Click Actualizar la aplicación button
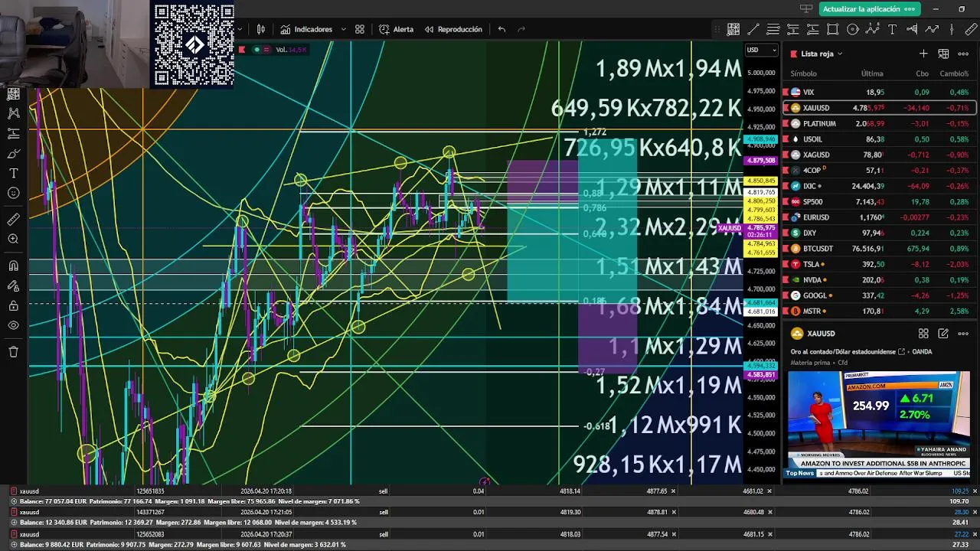Image resolution: width=980 pixels, height=551 pixels. 869,9
